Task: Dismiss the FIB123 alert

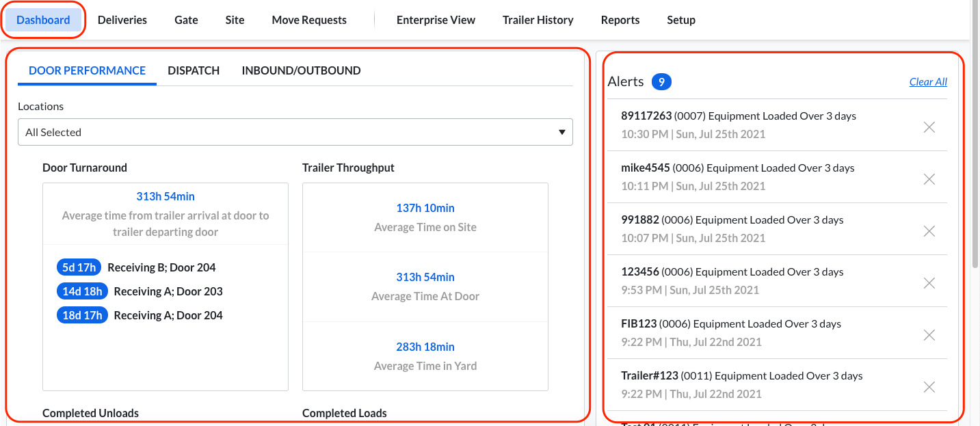Action: [929, 335]
